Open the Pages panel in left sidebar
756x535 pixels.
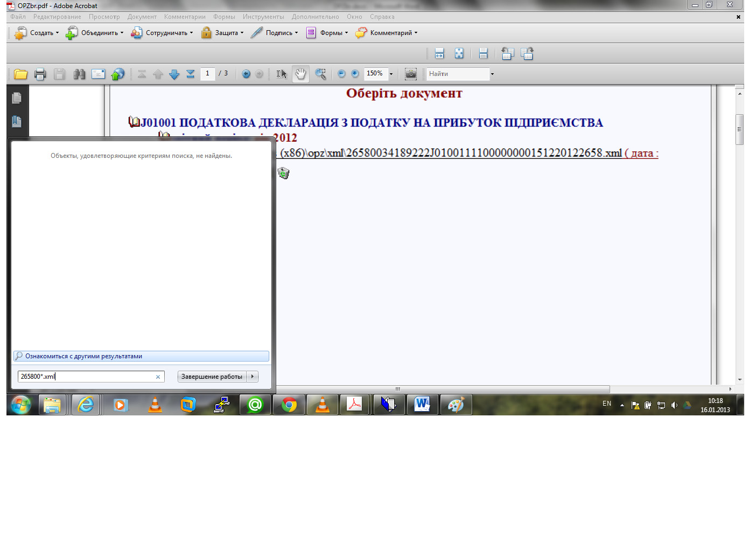17,98
